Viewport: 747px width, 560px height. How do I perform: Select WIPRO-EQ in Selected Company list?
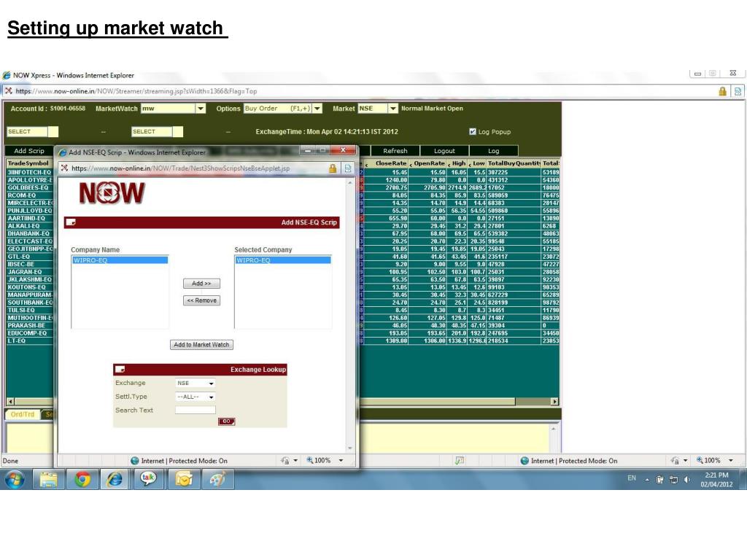(283, 260)
